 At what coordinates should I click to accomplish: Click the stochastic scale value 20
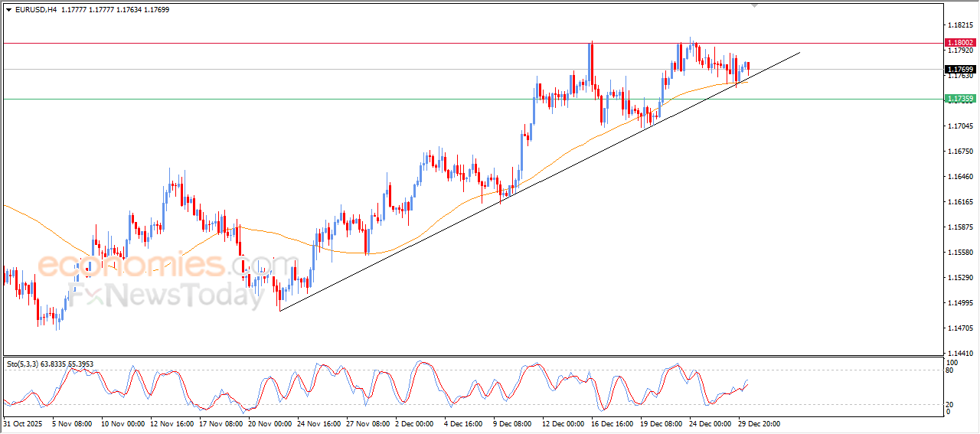(x=951, y=404)
